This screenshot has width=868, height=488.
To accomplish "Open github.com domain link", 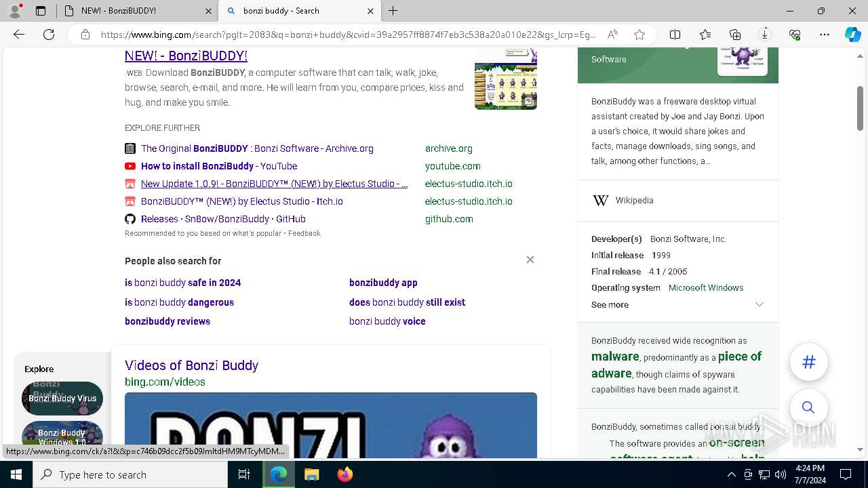I will coord(449,219).
